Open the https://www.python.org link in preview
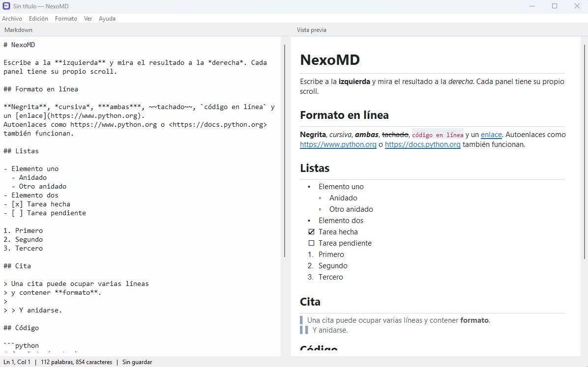 point(338,144)
